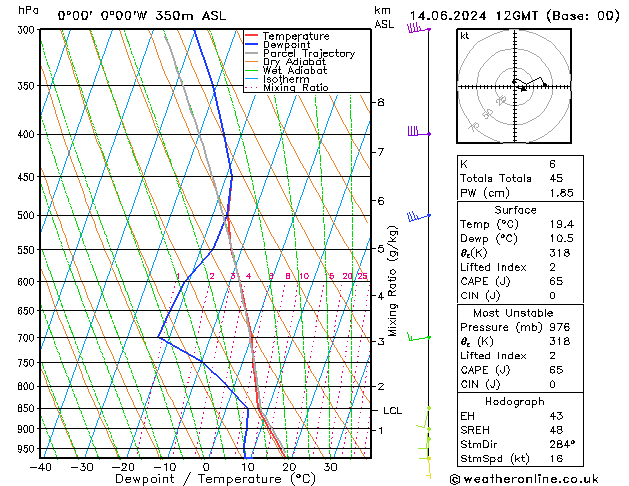Image resolution: width=629 pixels, height=486 pixels.
Task: Click the 5 km altitude label
Action: [381, 249]
